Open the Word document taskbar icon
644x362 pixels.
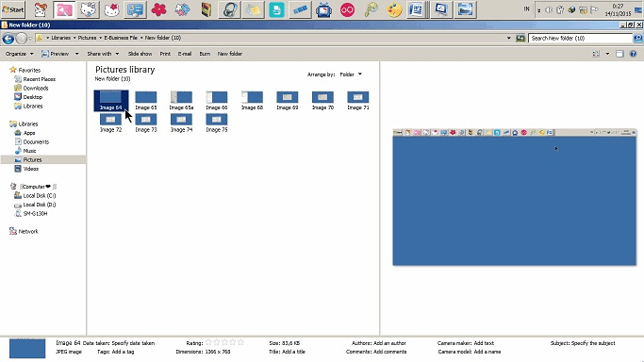416,9
